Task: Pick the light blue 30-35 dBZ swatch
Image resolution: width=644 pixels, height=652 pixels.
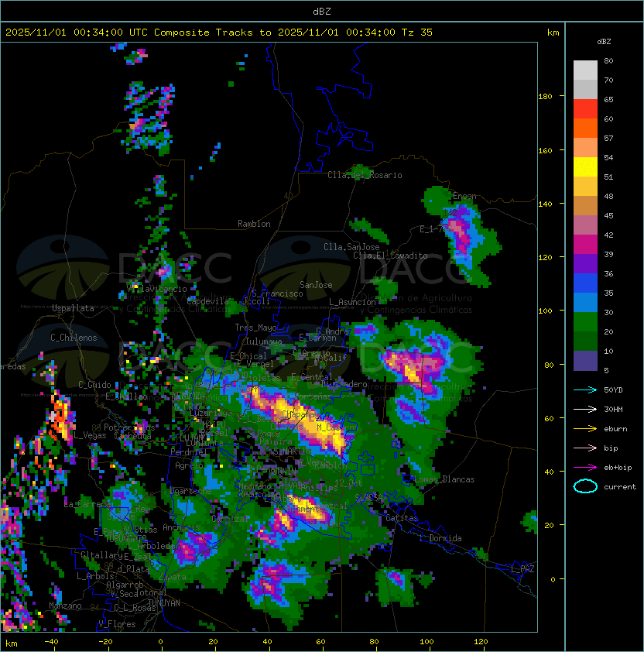Action: [585, 303]
